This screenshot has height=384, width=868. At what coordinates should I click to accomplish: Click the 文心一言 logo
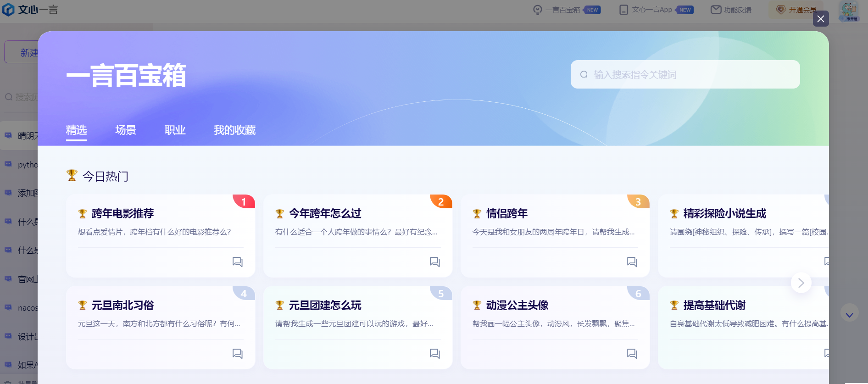pos(30,10)
